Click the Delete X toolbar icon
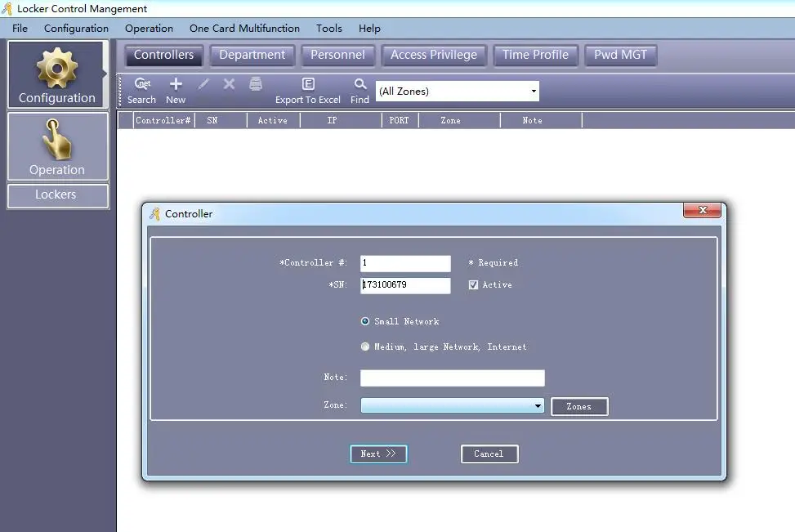 (229, 83)
